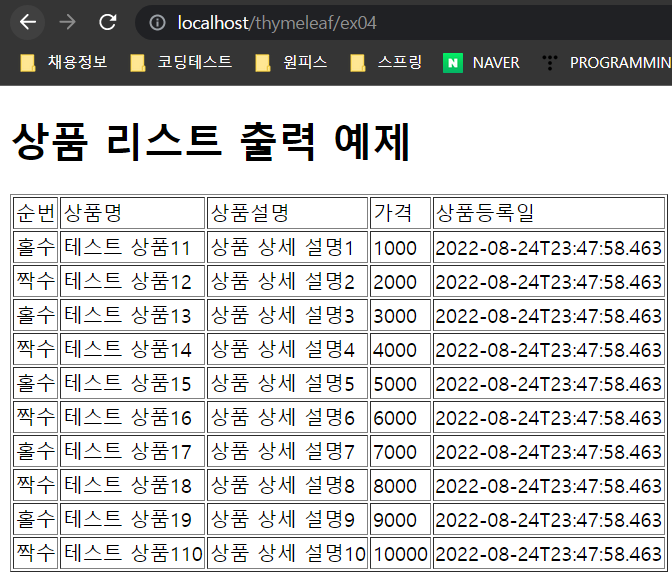Image resolution: width=672 pixels, height=582 pixels.
Task: Click the price cell 10000
Action: click(400, 553)
